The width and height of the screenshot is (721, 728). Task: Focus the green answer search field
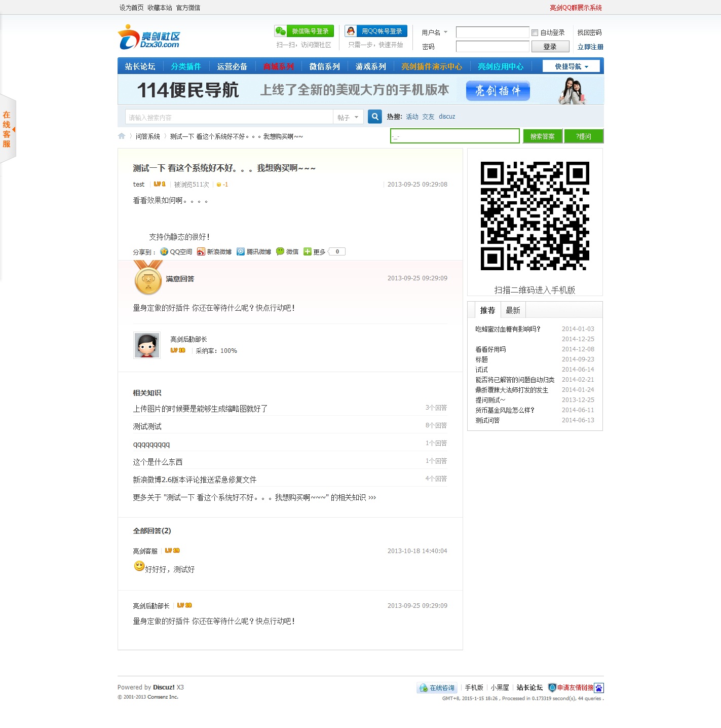pyautogui.click(x=455, y=136)
